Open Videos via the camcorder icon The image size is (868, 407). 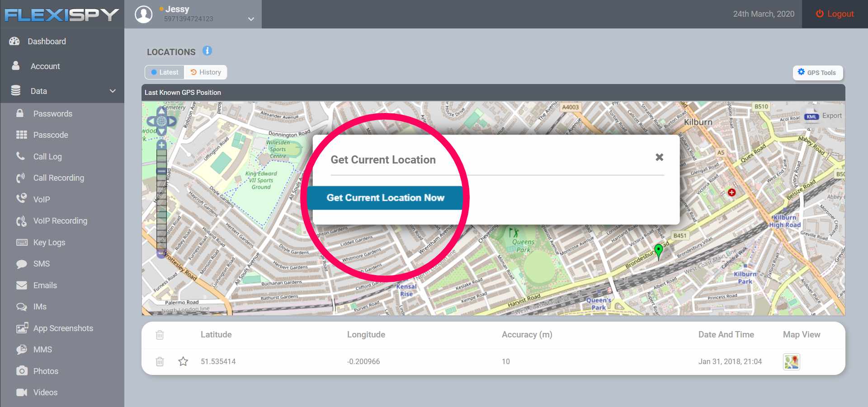(x=22, y=393)
